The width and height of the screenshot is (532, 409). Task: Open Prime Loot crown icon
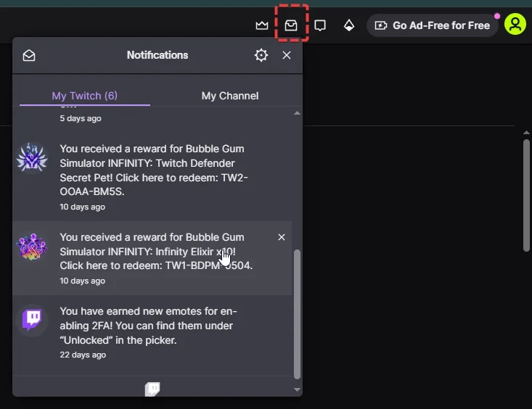[262, 25]
